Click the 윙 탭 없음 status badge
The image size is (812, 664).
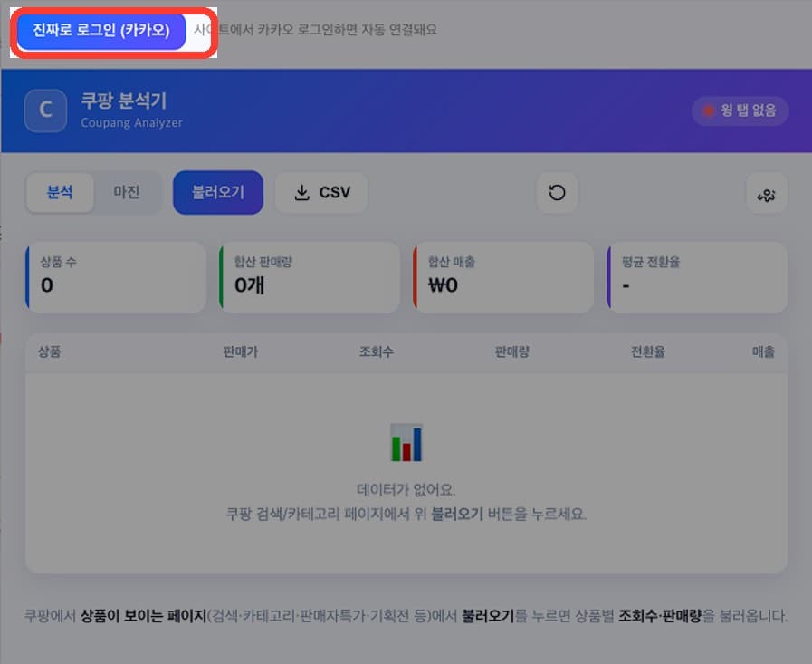tap(740, 111)
